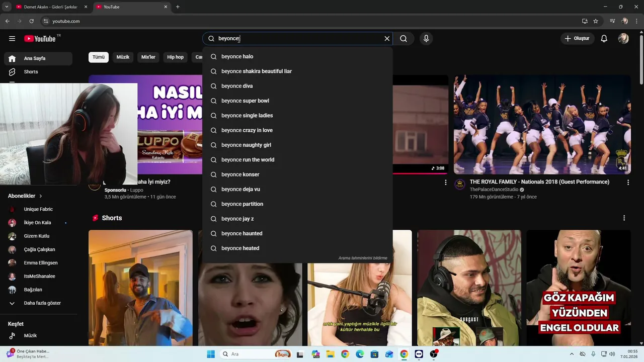
Task: Open the volume control in system tray
Action: pos(612,354)
